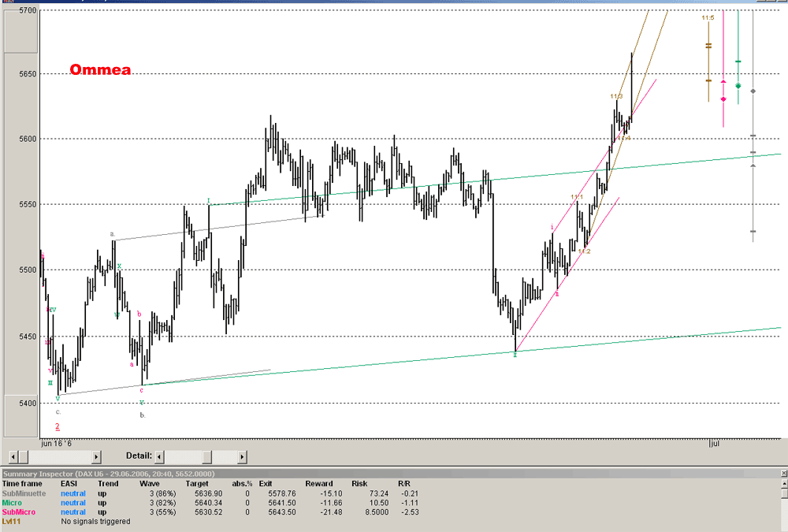This screenshot has width=788, height=532.
Task: Click the Detail slider decrease arrow
Action: click(x=159, y=457)
